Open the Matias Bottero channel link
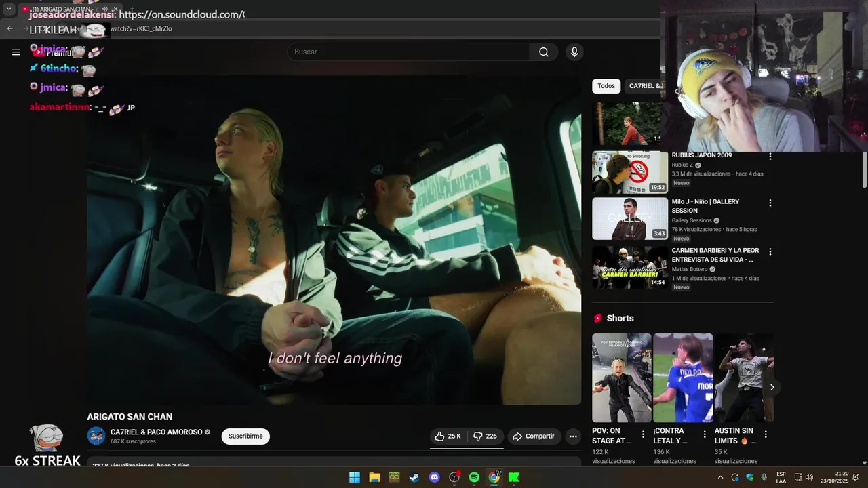This screenshot has height=488, width=868. click(690, 269)
